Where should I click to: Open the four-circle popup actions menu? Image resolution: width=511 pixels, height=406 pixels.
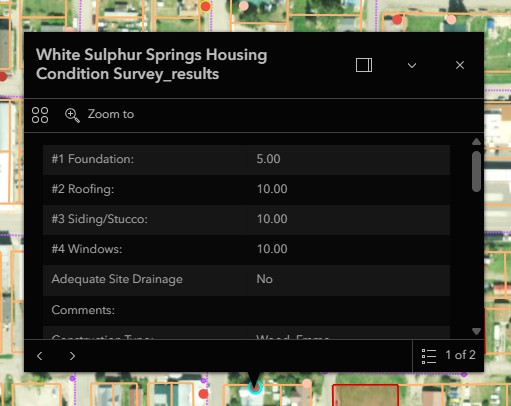pyautogui.click(x=40, y=115)
